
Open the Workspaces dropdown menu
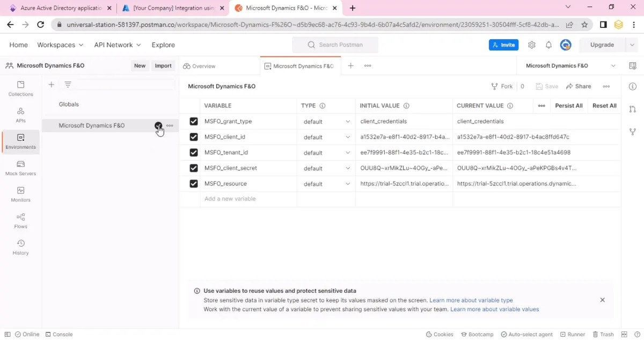(60, 45)
